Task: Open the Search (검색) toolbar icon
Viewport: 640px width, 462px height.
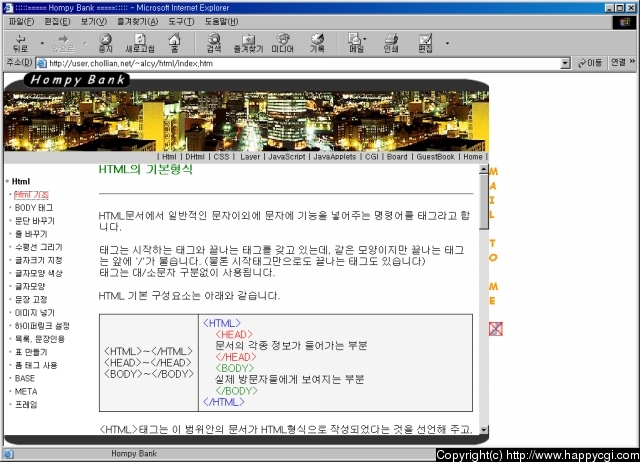Action: coord(214,42)
